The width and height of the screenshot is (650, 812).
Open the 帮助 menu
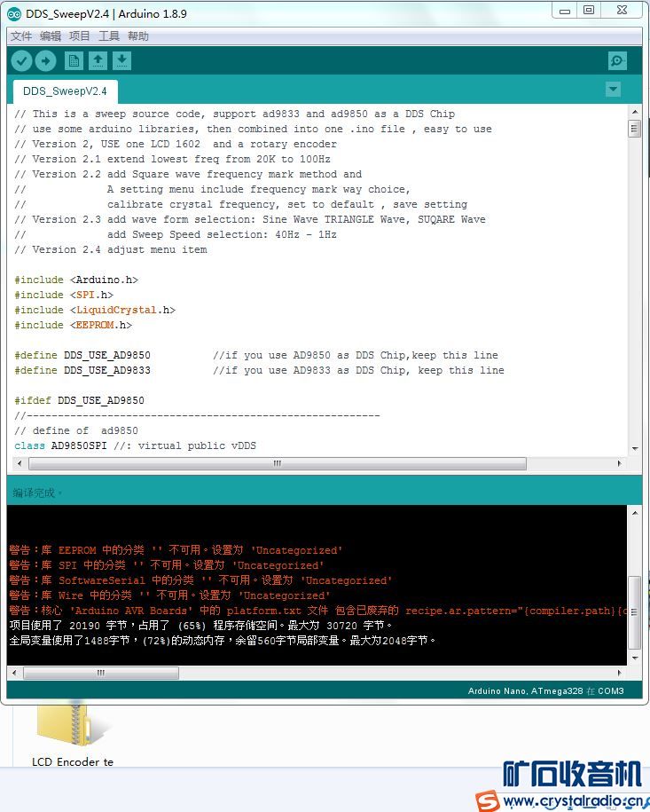[138, 36]
